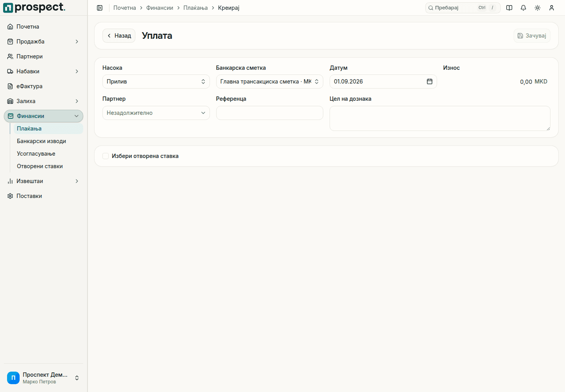Collapse the Финансии menu chevron
This screenshot has height=392, width=565.
click(77, 116)
